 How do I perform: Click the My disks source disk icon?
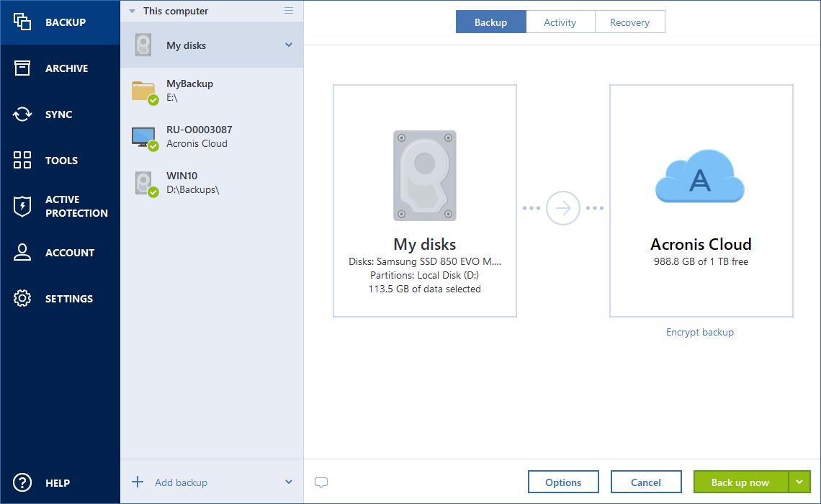(424, 175)
